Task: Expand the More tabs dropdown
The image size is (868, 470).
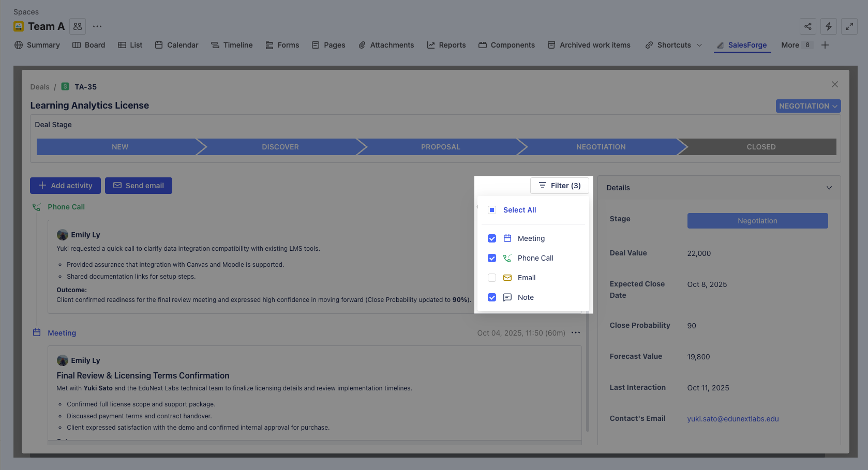Action: tap(796, 45)
